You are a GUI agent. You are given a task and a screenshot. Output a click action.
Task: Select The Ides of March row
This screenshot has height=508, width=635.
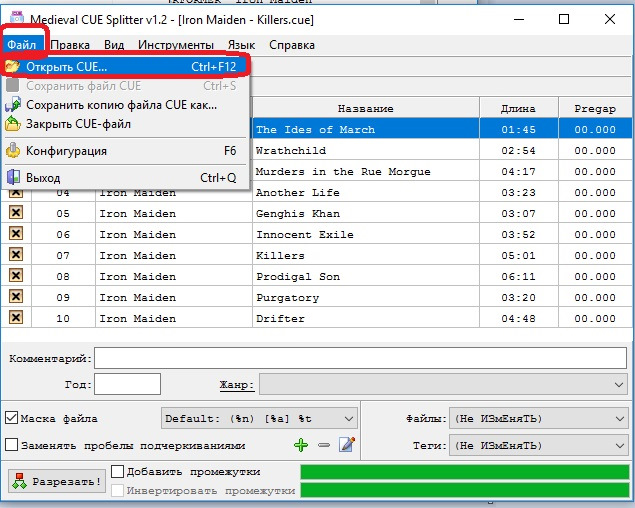(441, 130)
